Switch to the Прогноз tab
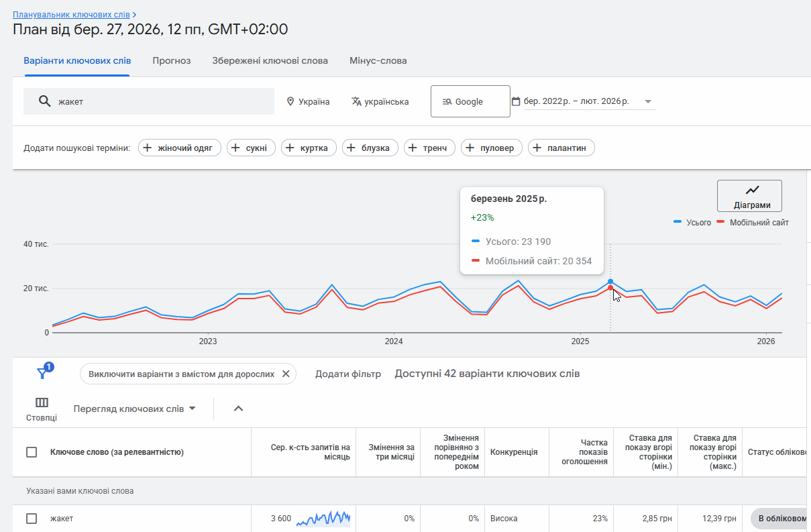 (171, 60)
